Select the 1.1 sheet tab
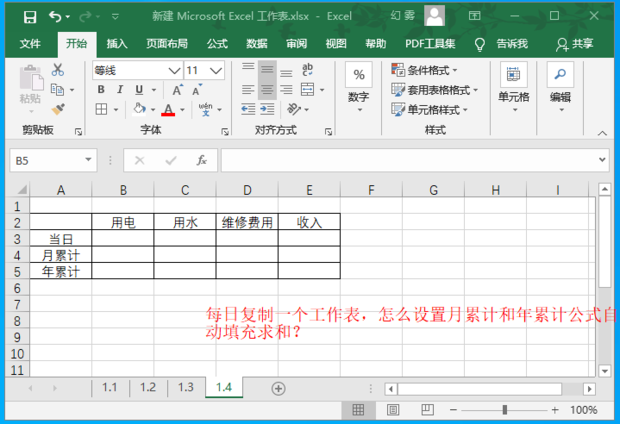This screenshot has width=620, height=424. coord(110,387)
